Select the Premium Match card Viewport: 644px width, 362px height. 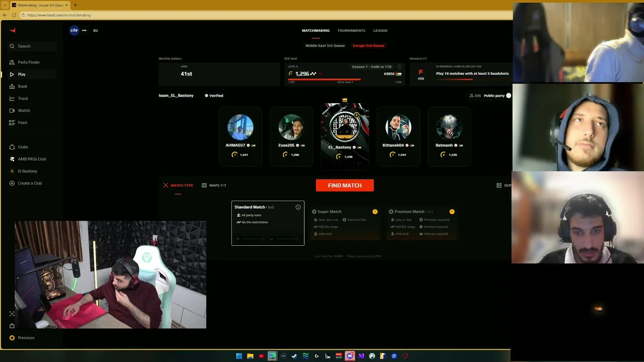point(422,223)
